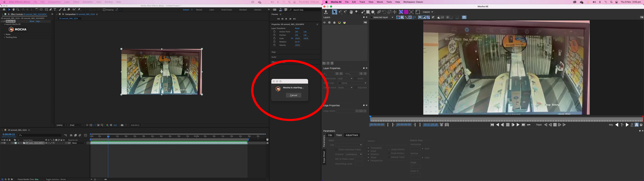Enable the Snapping checkbox
The image size is (644, 181).
tap(104, 10)
